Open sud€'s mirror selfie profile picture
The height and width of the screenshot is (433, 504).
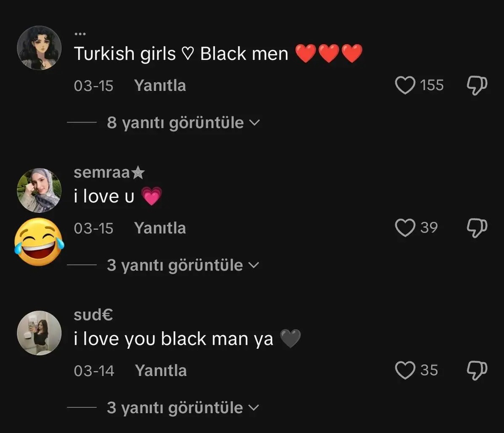[x=39, y=333]
